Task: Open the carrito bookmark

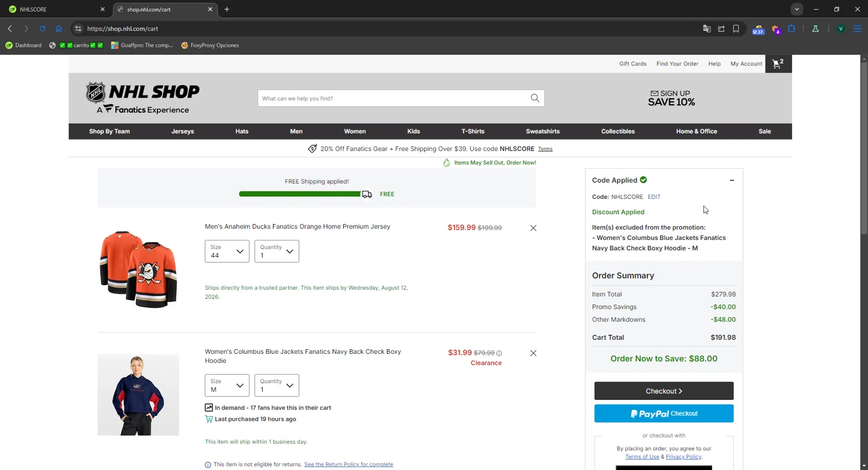Action: pyautogui.click(x=76, y=45)
